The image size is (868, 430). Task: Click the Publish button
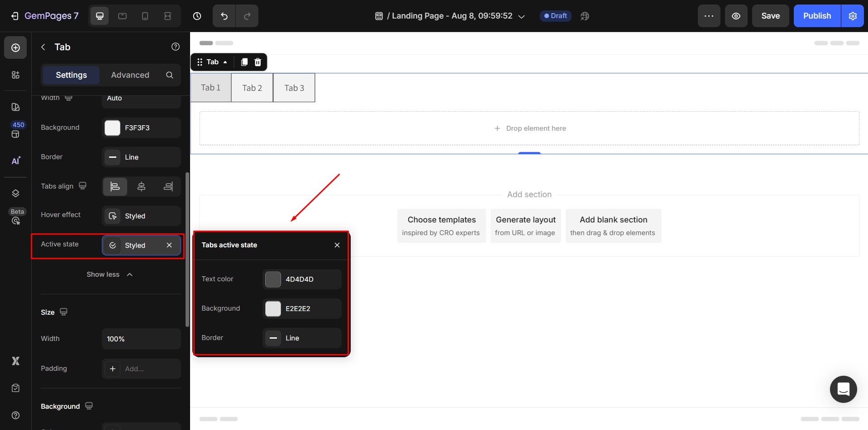tap(817, 16)
